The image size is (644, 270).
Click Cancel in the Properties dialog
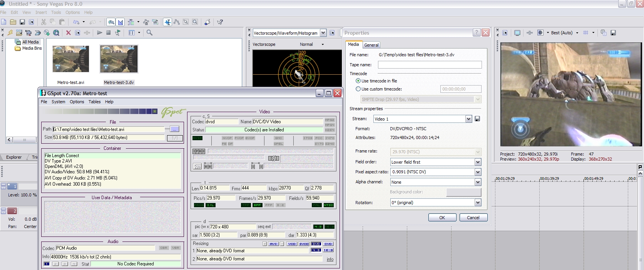pos(473,218)
